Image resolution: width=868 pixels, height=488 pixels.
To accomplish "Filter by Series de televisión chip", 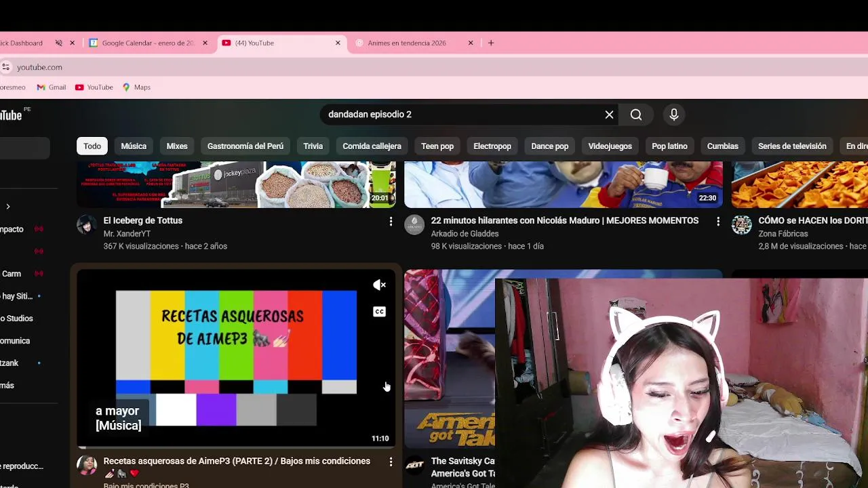I will pos(792,146).
